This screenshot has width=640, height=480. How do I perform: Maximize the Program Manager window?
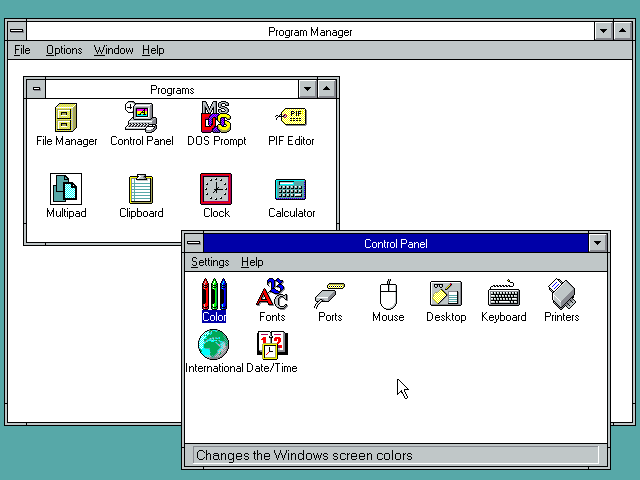pyautogui.click(x=623, y=31)
